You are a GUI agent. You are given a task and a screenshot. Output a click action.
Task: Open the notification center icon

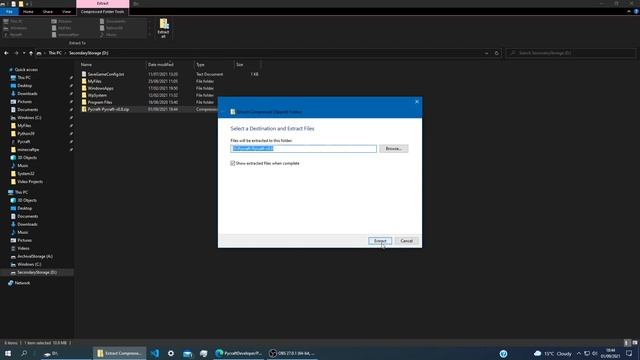click(629, 353)
